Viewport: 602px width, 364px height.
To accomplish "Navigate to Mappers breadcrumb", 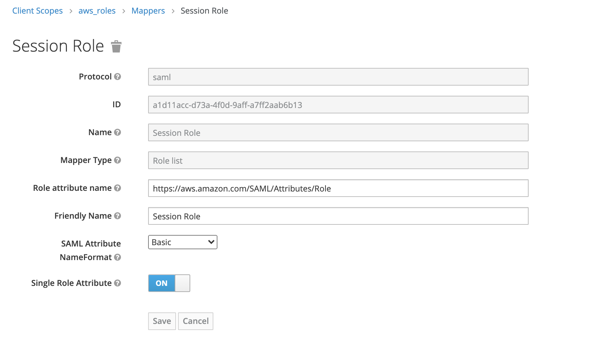I will 148,11.
